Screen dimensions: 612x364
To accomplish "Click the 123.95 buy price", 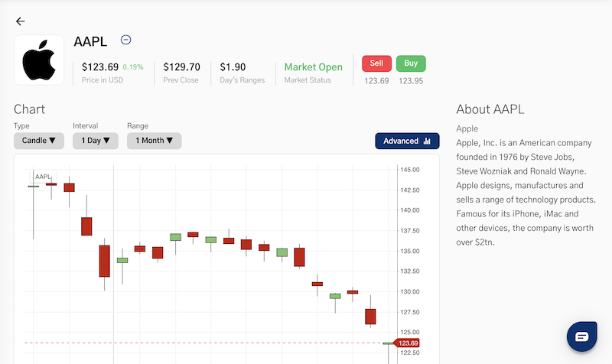I will (x=411, y=81).
